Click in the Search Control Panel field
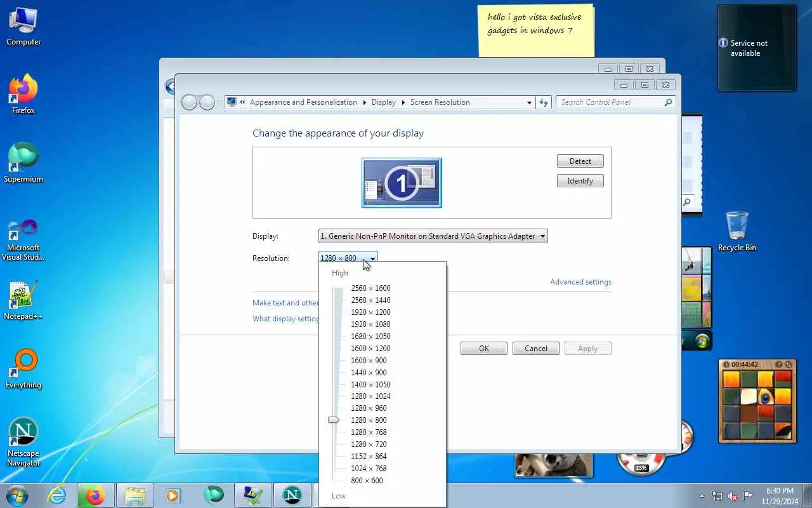 click(615, 102)
